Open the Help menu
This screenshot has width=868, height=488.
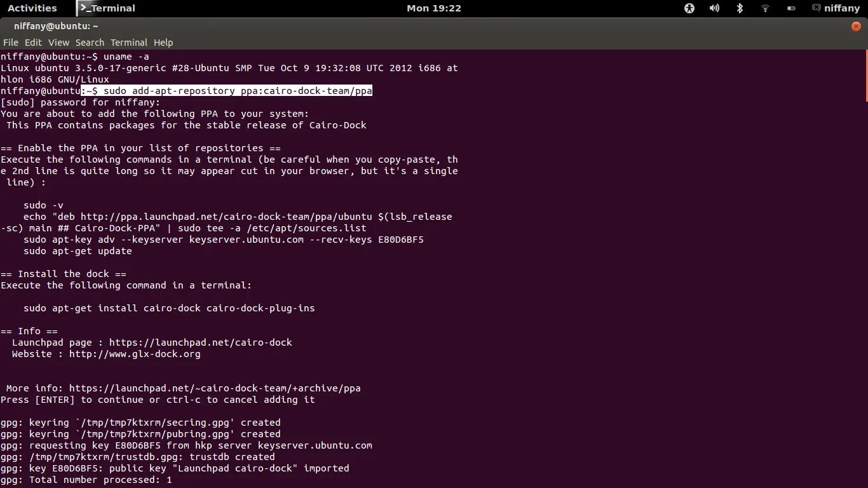[163, 43]
